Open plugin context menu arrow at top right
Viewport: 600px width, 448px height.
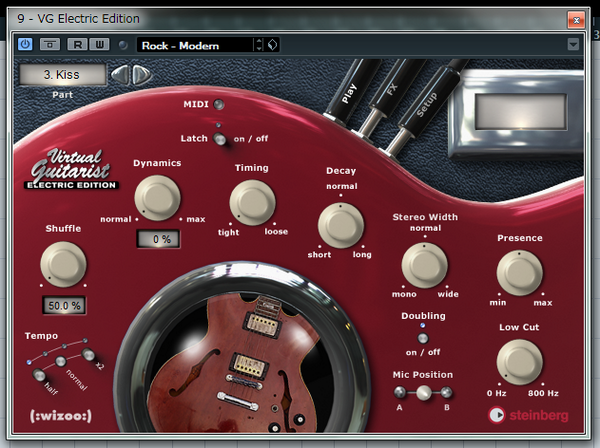[573, 44]
